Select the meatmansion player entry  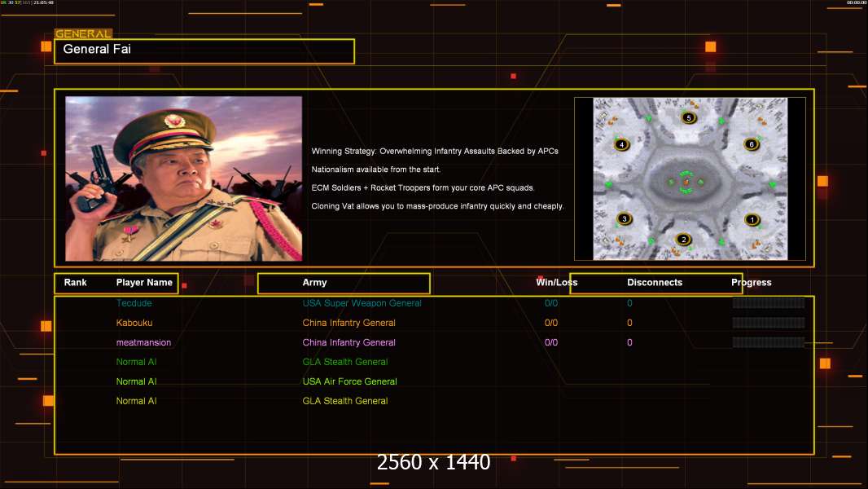pyautogui.click(x=143, y=342)
